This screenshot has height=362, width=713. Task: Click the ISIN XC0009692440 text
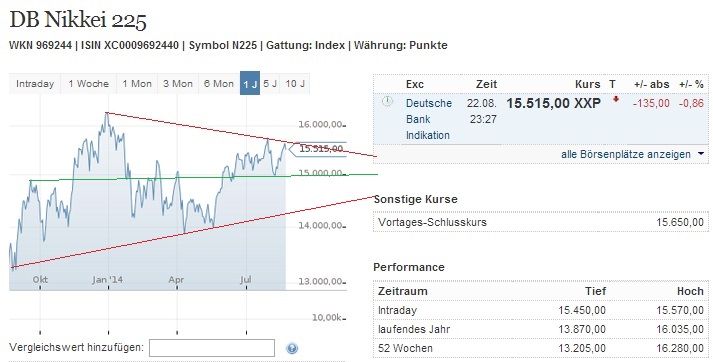130,45
